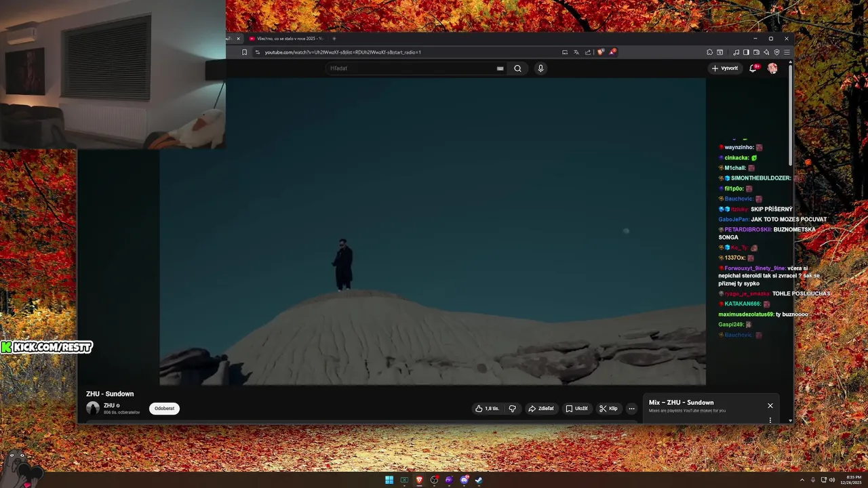This screenshot has height=488, width=868.
Task: Toggle the browser sidebar panel icon
Action: (746, 52)
